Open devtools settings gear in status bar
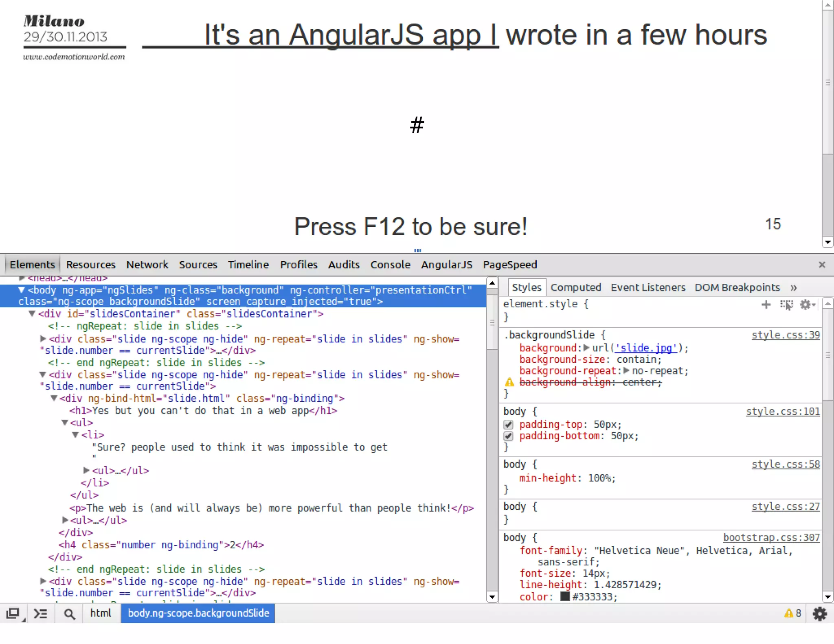This screenshot has height=644, width=834. [x=819, y=613]
